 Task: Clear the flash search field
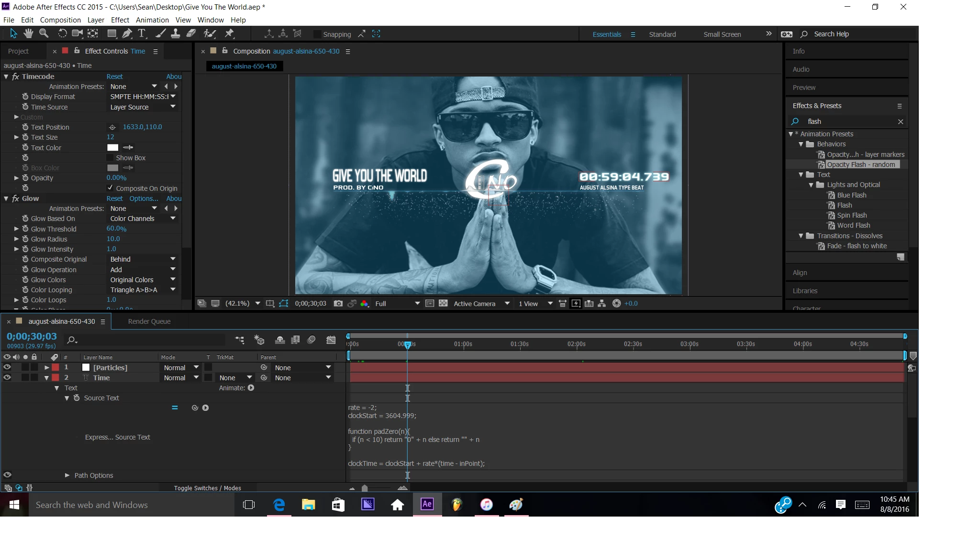(900, 121)
